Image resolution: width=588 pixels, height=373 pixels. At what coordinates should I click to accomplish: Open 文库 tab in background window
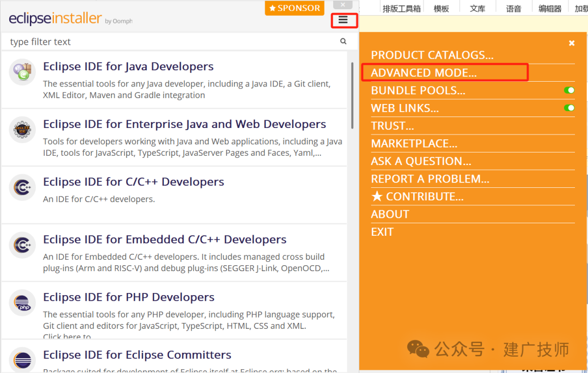[477, 9]
